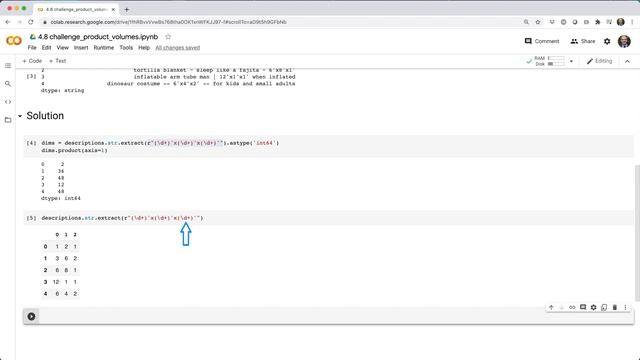Mirror cell in tab icon
This screenshot has width=640, height=360.
604,307
